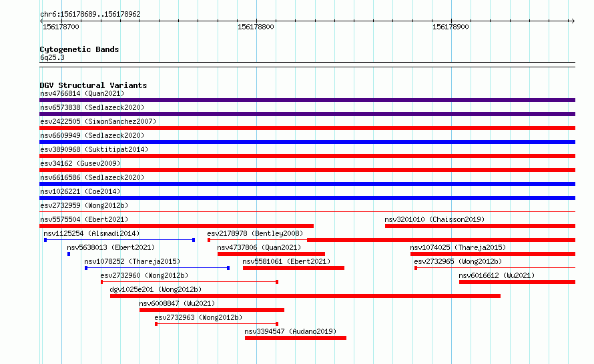Open esv2732963 (Wong2012b) label
The height and width of the screenshot is (364, 594).
(x=198, y=317)
